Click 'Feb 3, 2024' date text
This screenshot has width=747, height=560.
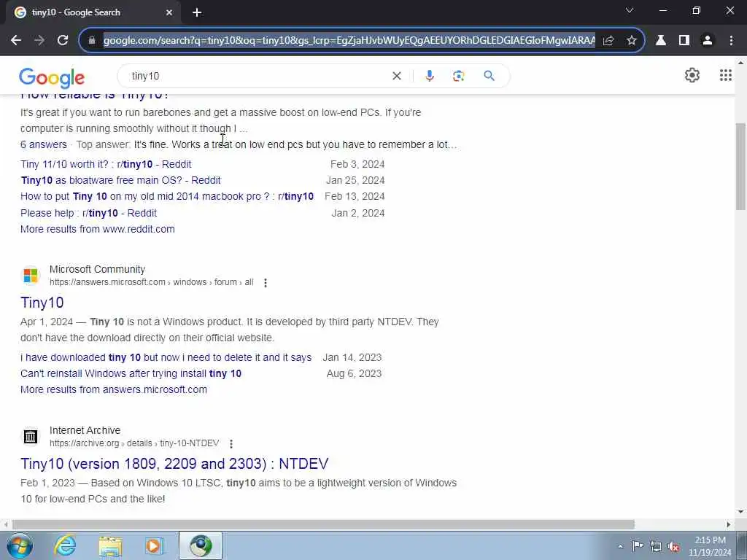point(357,164)
